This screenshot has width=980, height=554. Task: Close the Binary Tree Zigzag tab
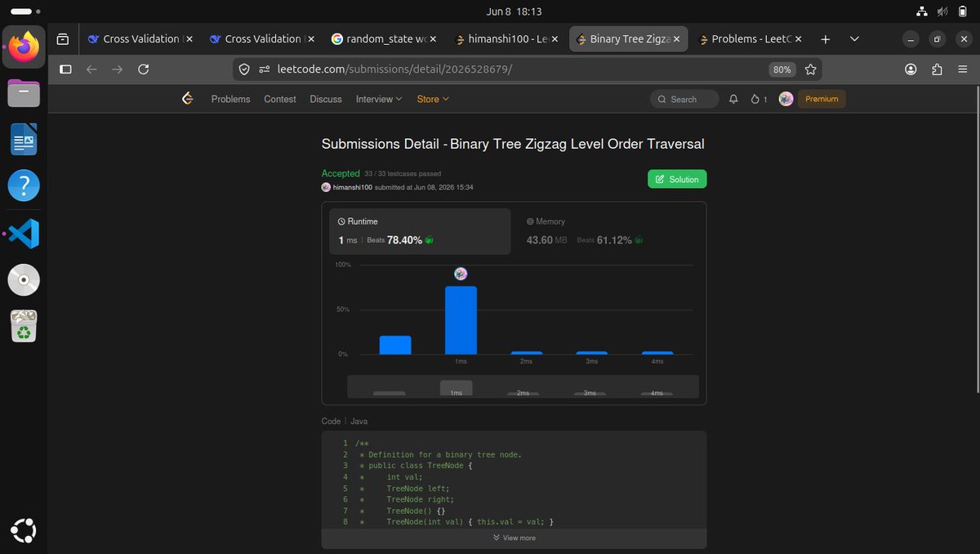tap(677, 39)
